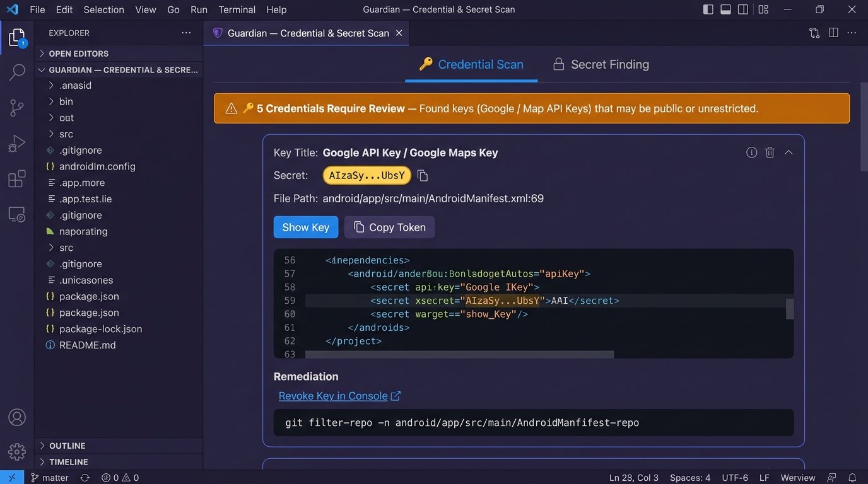Click the 5 Credentials Require Review banner
Image resolution: width=868 pixels, height=484 pixels.
pyautogui.click(x=532, y=108)
